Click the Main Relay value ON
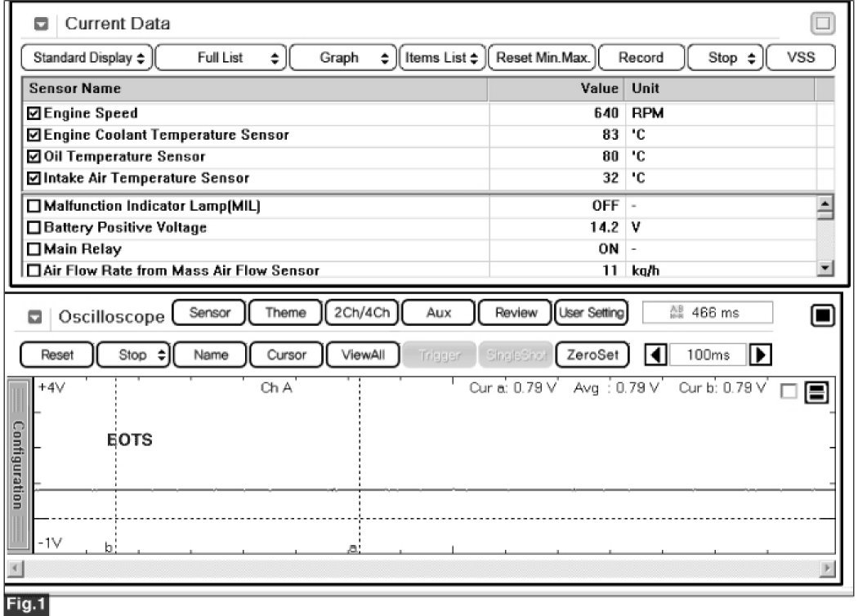Viewport: 858px width, 616px height. (609, 249)
